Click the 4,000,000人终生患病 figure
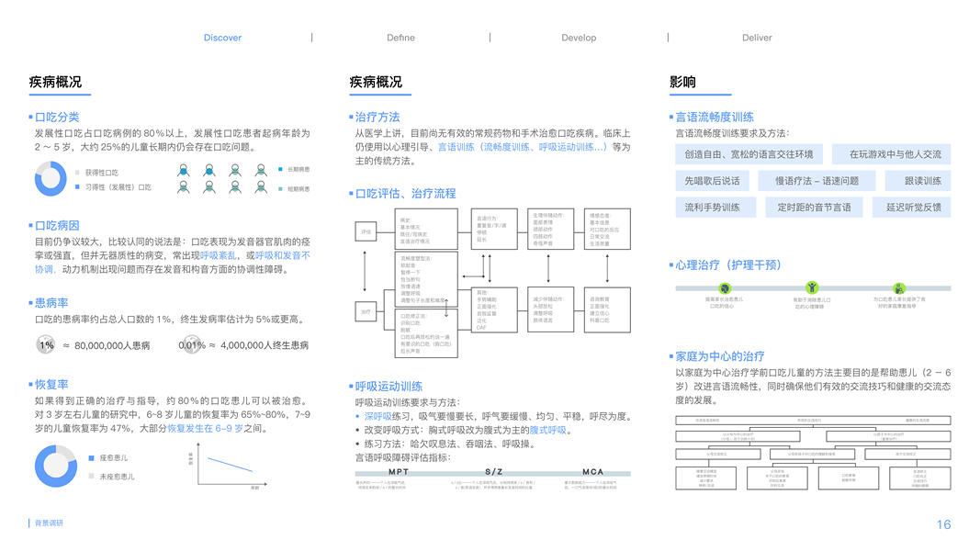Screen dimensions: 980x551 pos(265,345)
